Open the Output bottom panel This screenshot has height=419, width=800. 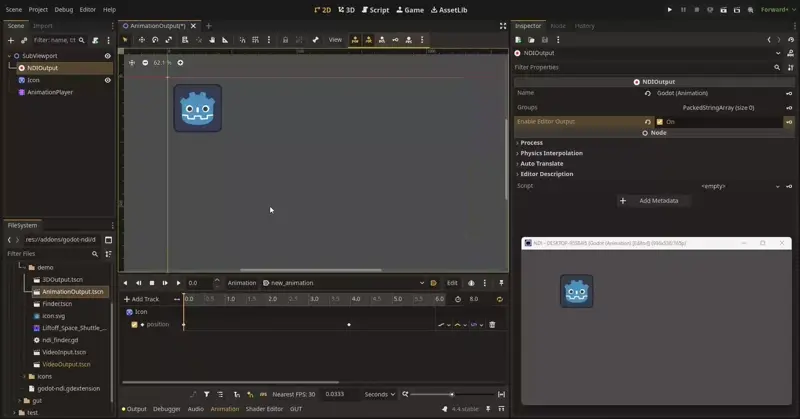134,409
